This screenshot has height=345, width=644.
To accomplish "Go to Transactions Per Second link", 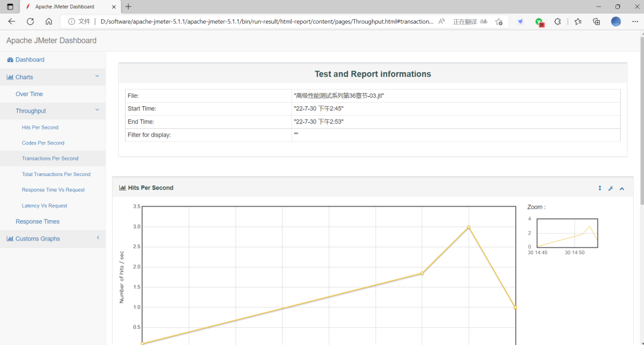I will pos(50,158).
